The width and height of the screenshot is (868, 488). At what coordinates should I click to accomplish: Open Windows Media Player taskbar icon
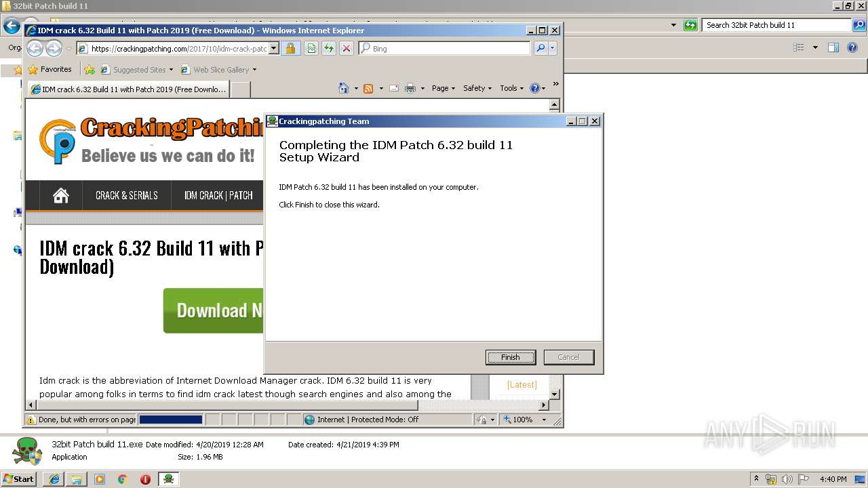[100, 479]
